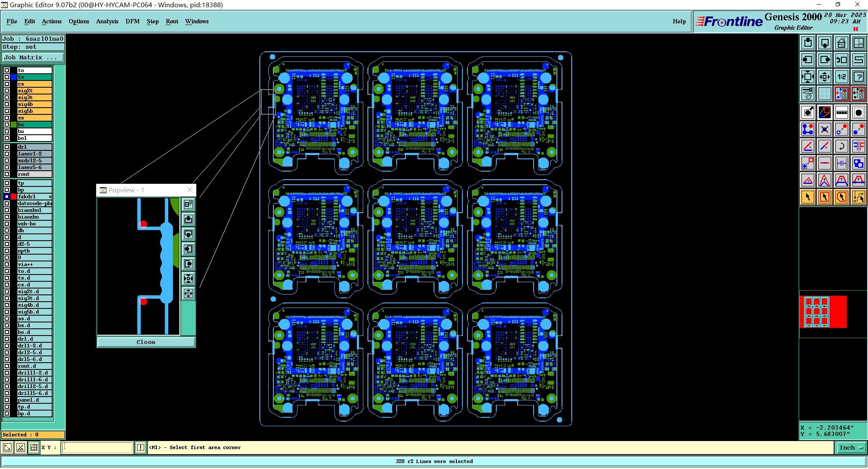Image resolution: width=868 pixels, height=469 pixels.
Task: Click the rotate arrow tool icon
Action: pos(841,146)
